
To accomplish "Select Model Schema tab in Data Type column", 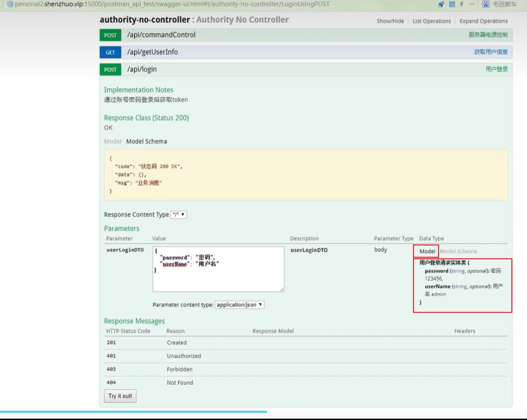I will point(458,252).
